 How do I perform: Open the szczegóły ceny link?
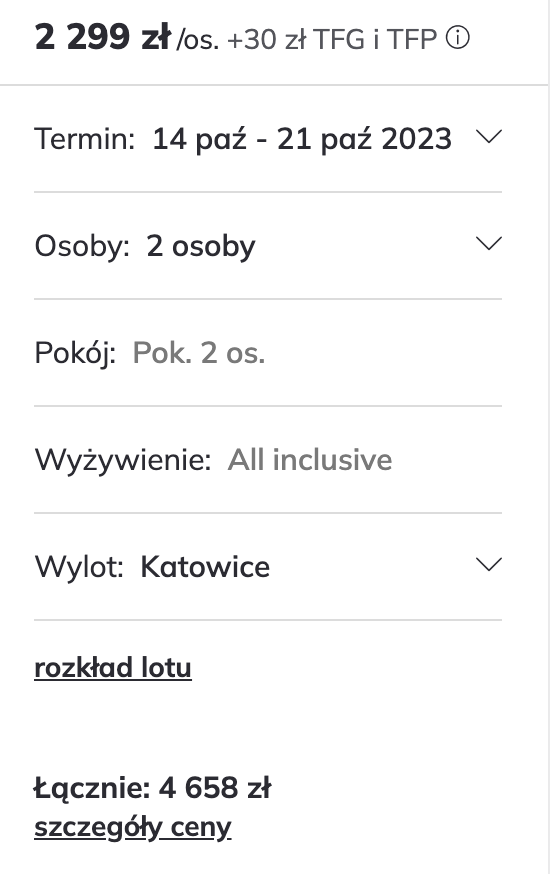point(133,828)
